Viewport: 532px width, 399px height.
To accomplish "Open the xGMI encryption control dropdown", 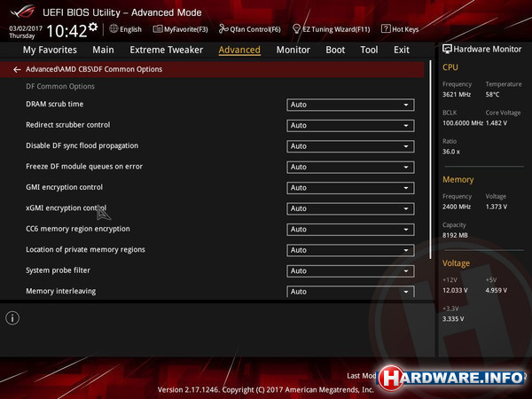I will pyautogui.click(x=350, y=208).
